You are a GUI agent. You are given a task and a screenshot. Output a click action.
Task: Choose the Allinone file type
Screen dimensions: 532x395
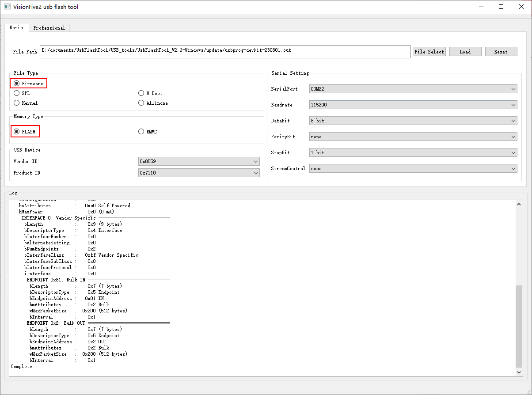[x=153, y=103]
